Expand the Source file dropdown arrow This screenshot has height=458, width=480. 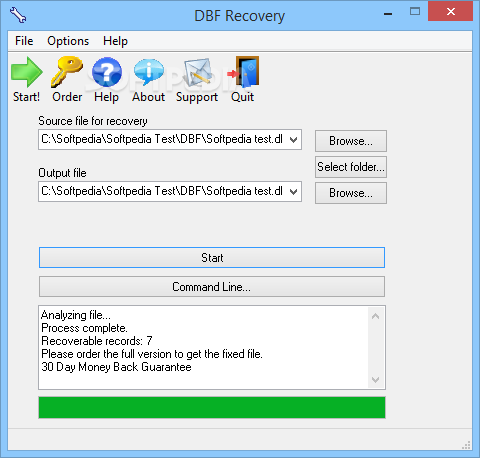pyautogui.click(x=293, y=140)
